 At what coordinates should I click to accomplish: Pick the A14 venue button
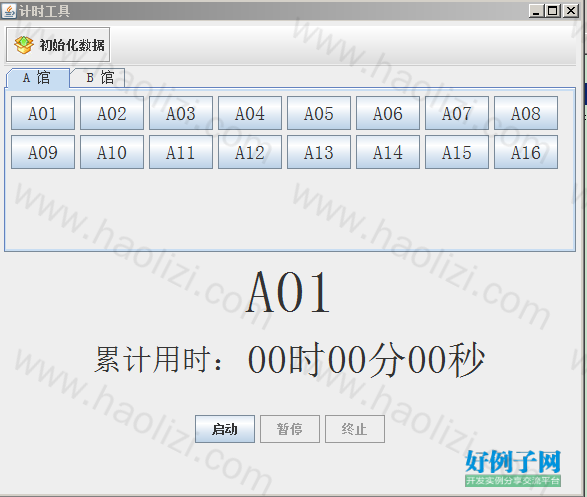(388, 152)
